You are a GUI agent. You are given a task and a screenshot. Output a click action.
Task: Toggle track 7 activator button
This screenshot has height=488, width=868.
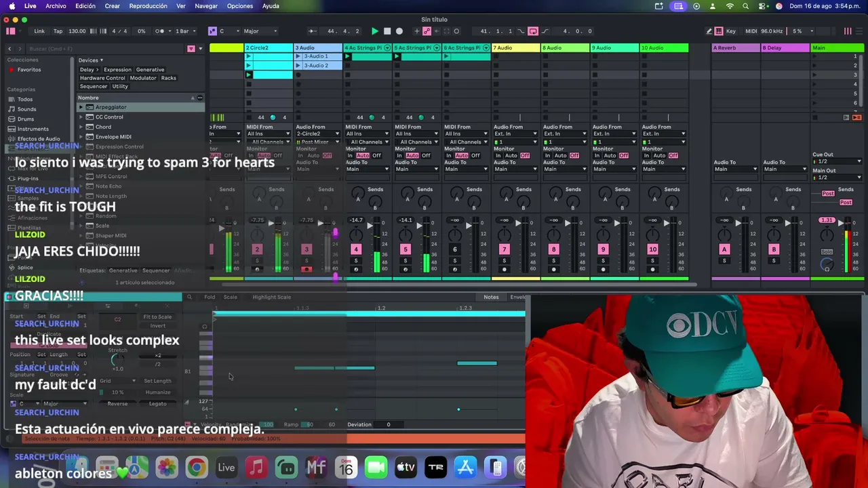click(x=504, y=249)
